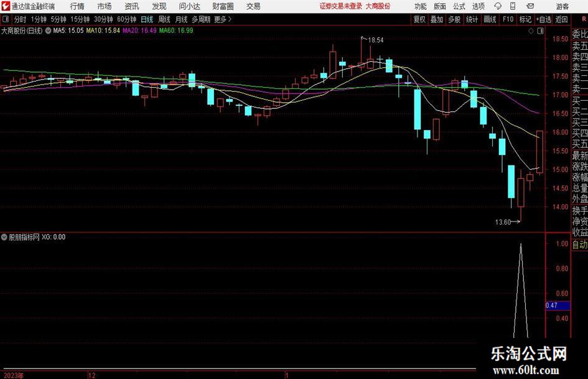The image size is (588, 379).
Task: Click the red R icon
Action: 584,19
